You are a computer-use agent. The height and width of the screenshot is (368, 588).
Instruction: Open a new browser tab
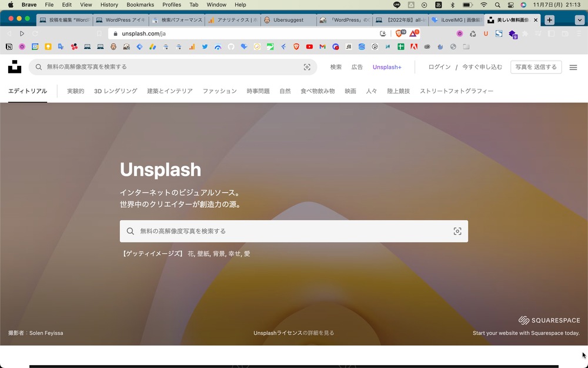pos(549,20)
